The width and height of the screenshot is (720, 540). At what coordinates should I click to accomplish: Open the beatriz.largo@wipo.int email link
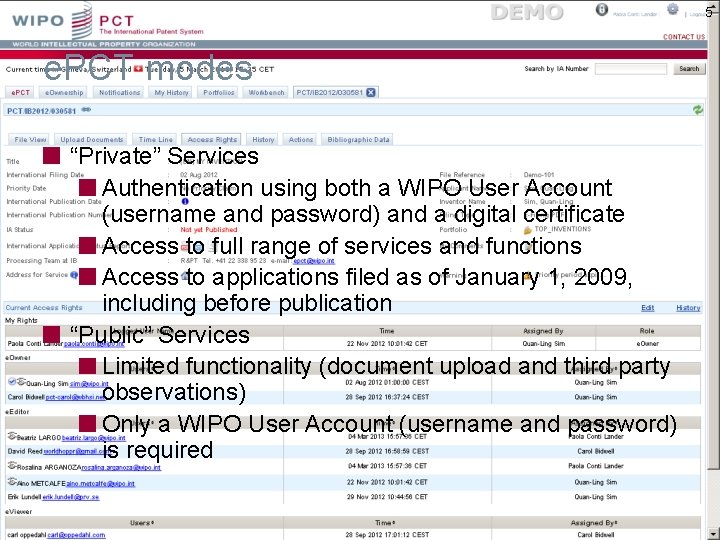tap(94, 438)
